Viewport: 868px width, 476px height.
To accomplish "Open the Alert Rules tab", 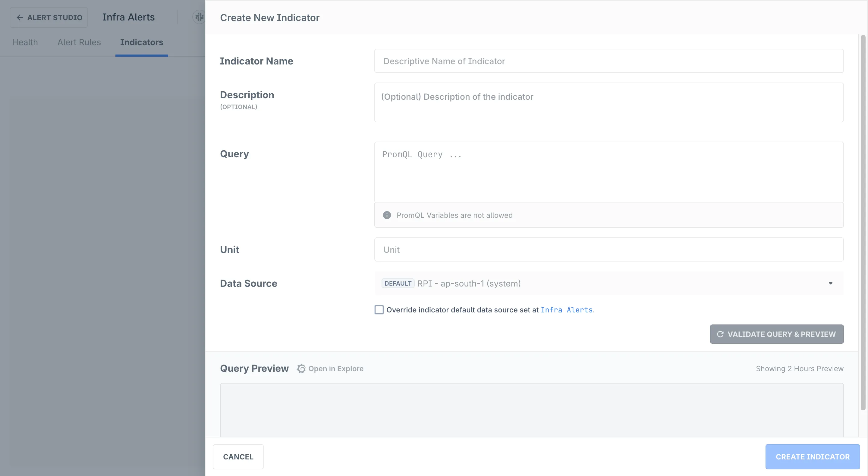I will pyautogui.click(x=79, y=42).
